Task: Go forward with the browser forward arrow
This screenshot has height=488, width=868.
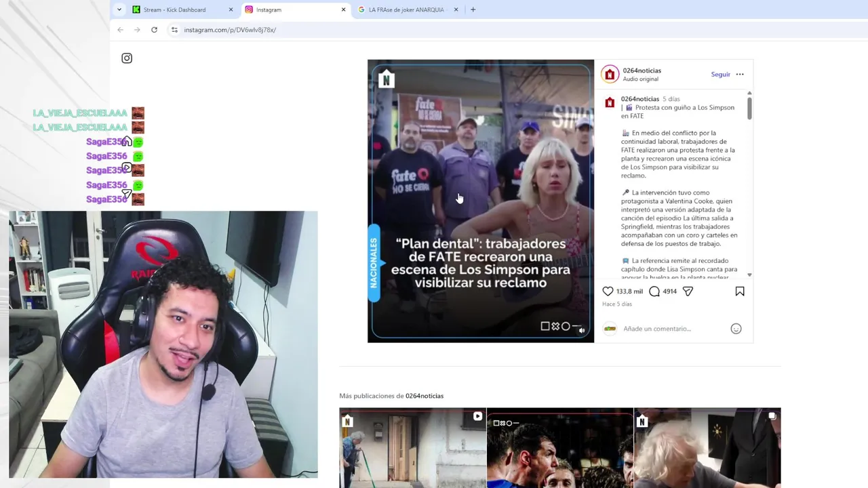Action: click(x=137, y=30)
